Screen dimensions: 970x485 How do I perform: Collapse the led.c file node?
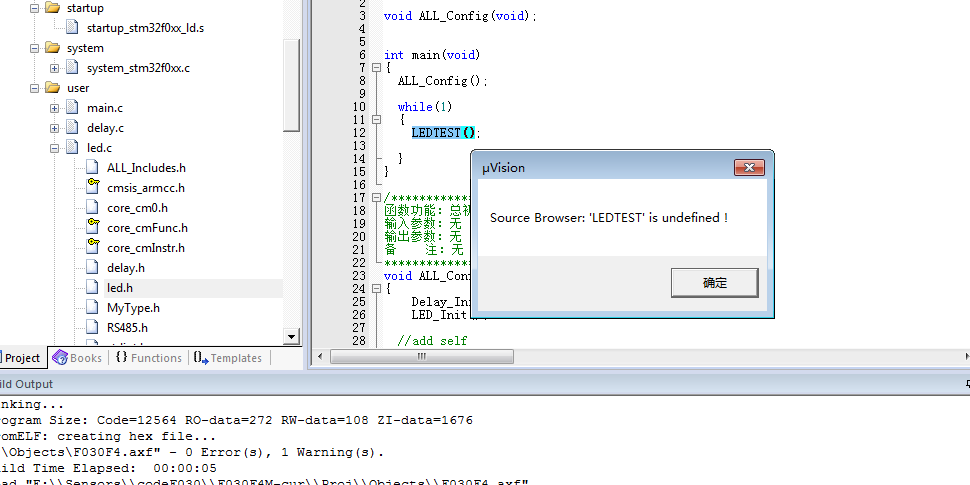click(x=54, y=148)
